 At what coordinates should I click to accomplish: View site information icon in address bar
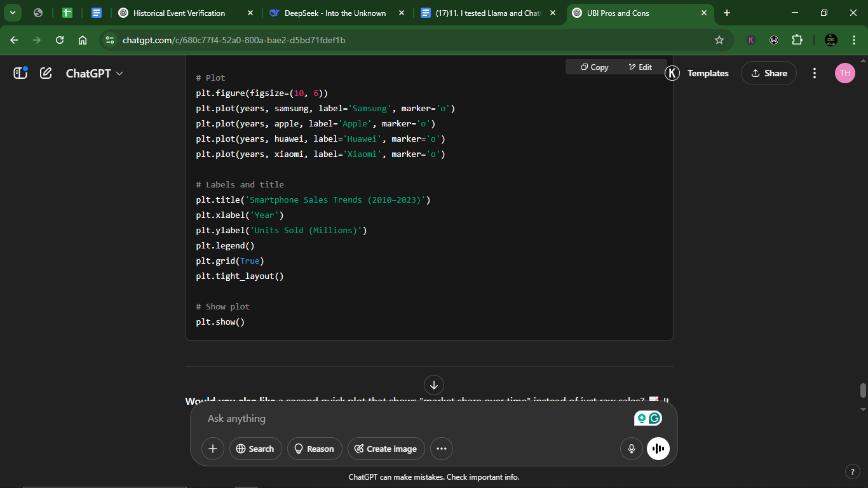[110, 40]
